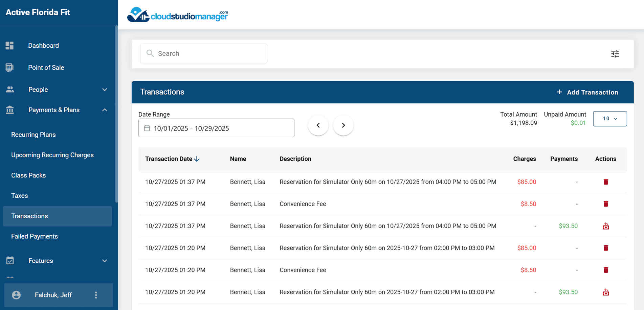Advance to next date range
Image resolution: width=644 pixels, height=310 pixels.
343,125
